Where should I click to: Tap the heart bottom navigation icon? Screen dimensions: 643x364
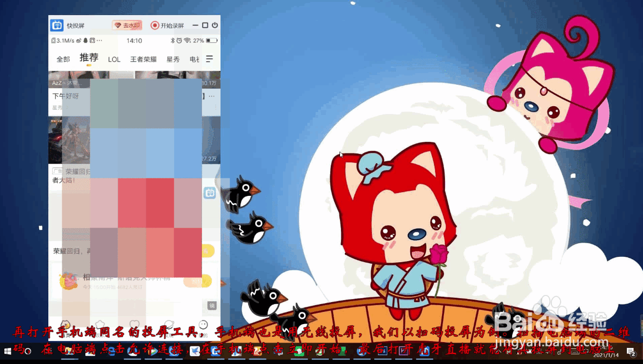pos(134,325)
